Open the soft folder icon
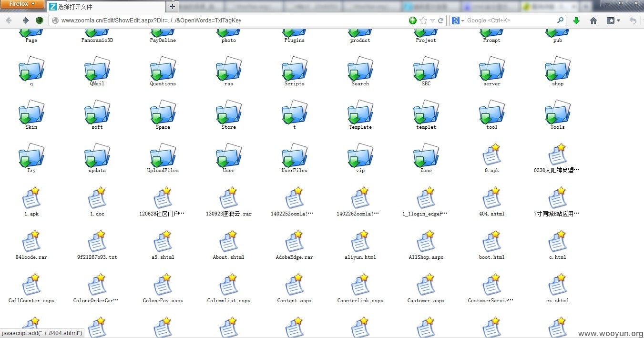The height and width of the screenshot is (338, 644). click(x=97, y=113)
